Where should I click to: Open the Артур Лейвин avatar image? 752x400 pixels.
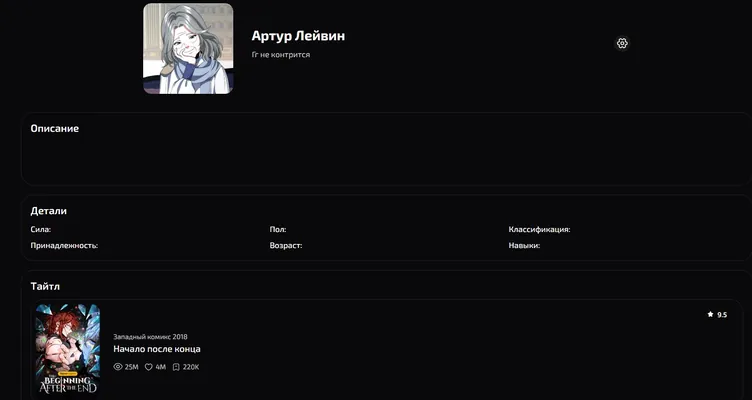188,48
